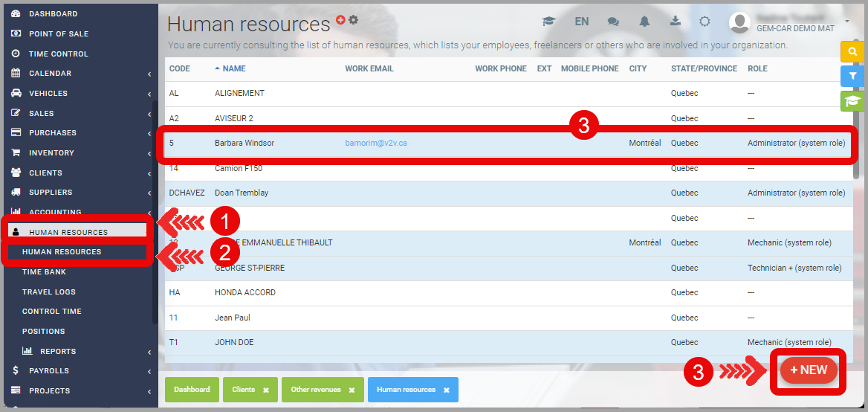
Task: Click the chat messages icon in the header
Action: coord(613,22)
